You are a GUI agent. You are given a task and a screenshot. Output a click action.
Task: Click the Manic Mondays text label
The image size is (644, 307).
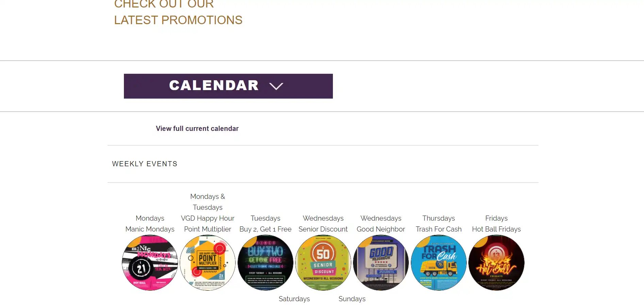[x=150, y=229]
